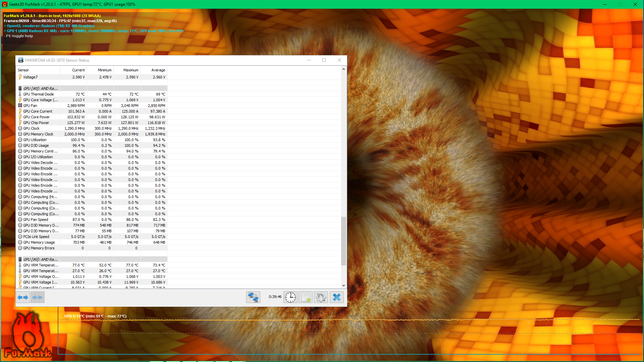Click the expand columns arrows button
This screenshot has height=362, width=644.
pos(23,297)
